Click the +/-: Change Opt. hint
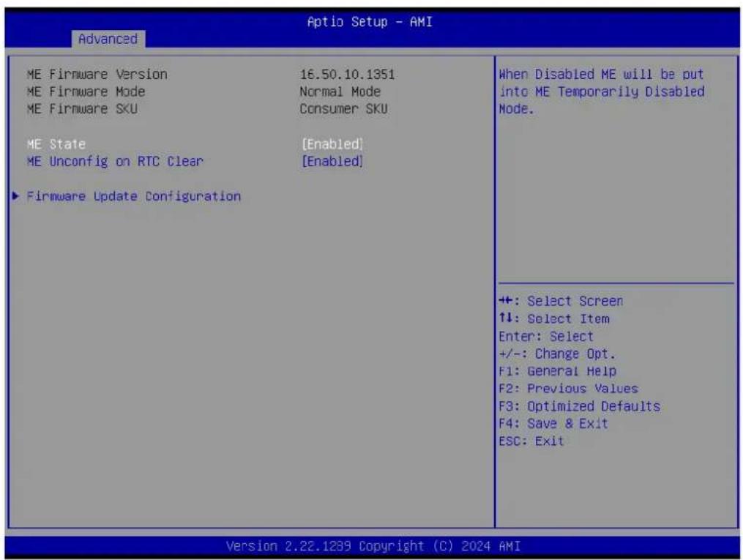743x560 pixels. pyautogui.click(x=557, y=354)
